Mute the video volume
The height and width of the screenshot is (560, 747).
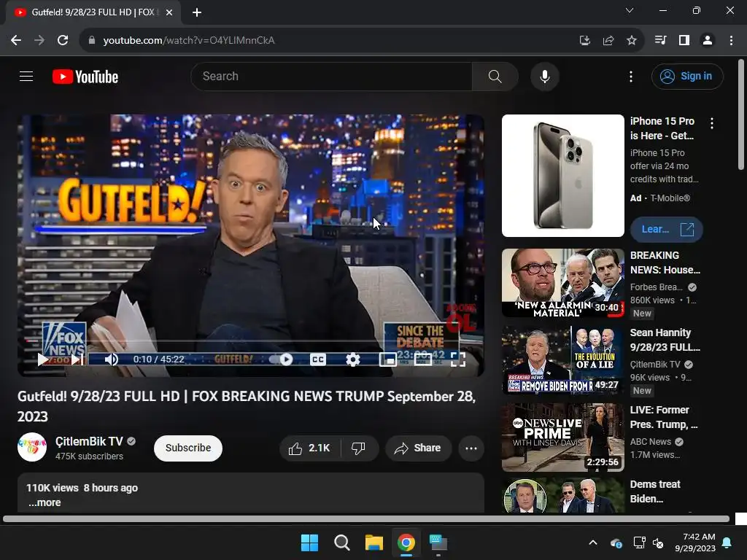(111, 359)
